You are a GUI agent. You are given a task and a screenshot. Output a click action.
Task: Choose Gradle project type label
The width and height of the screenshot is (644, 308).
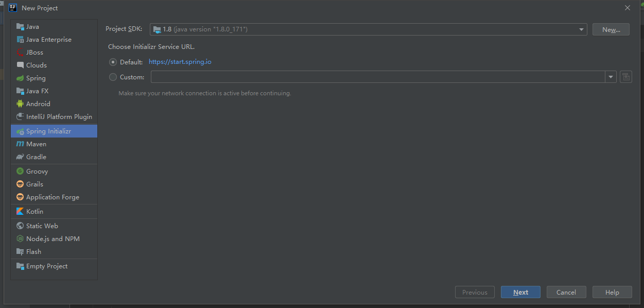37,157
